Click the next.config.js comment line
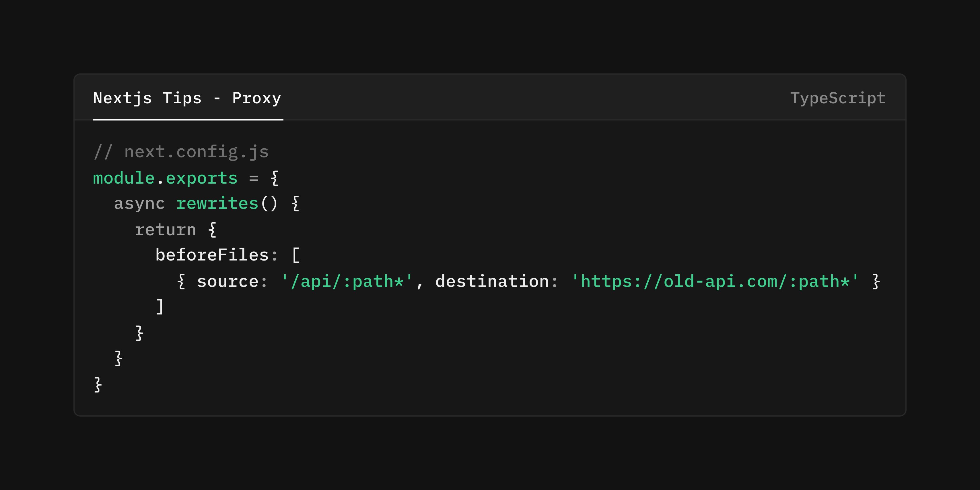Viewport: 980px width, 490px height. 181,152
